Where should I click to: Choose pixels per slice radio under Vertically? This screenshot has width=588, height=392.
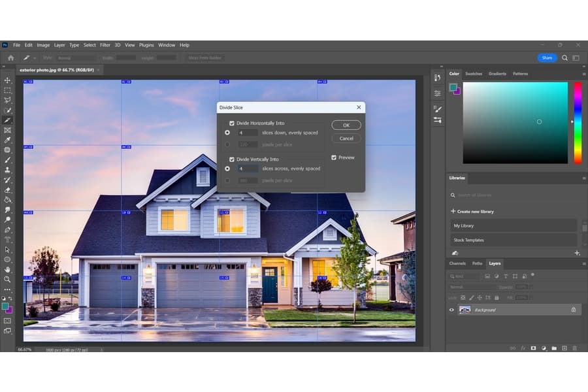tap(227, 180)
